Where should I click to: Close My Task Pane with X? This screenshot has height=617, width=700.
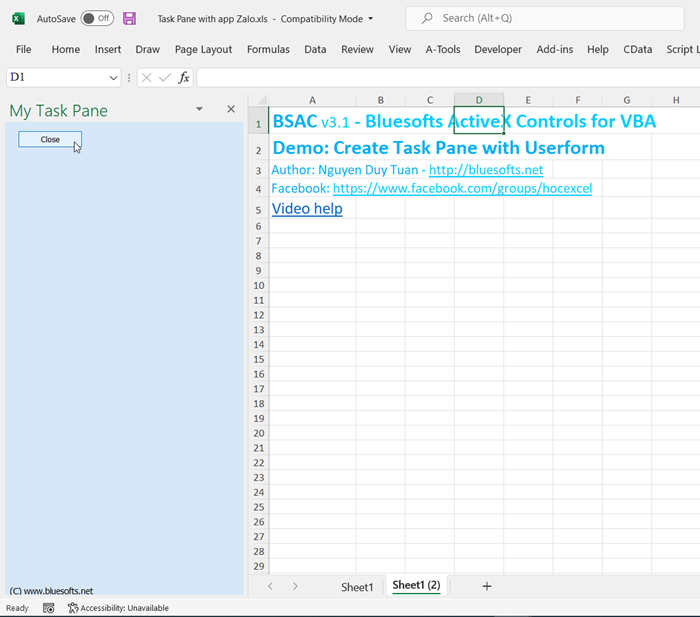(x=231, y=109)
